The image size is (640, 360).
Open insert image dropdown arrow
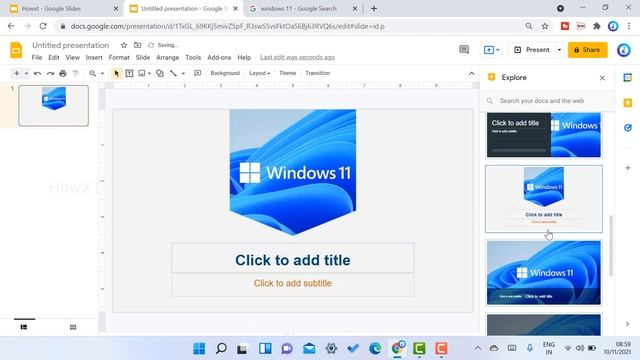pyautogui.click(x=149, y=73)
